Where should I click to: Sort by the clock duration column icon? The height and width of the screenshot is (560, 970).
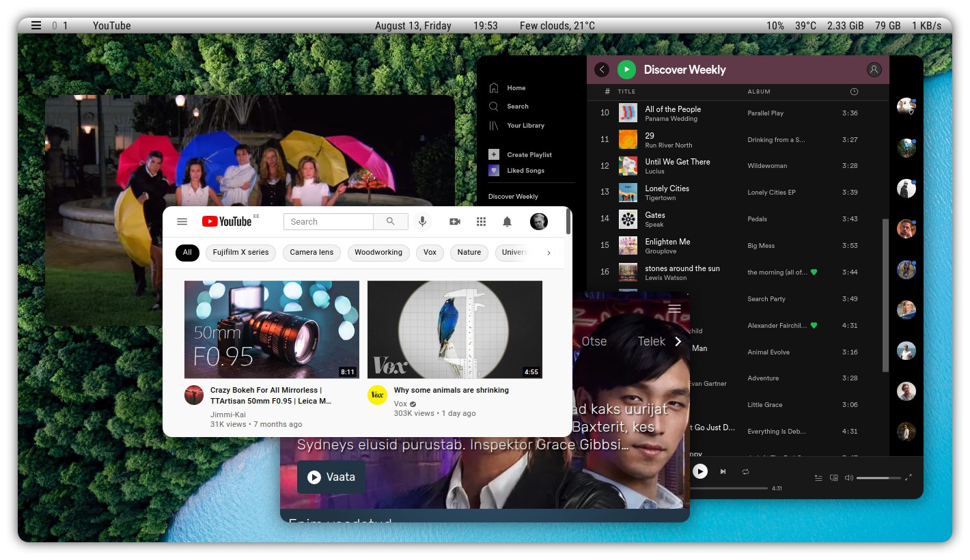point(854,92)
